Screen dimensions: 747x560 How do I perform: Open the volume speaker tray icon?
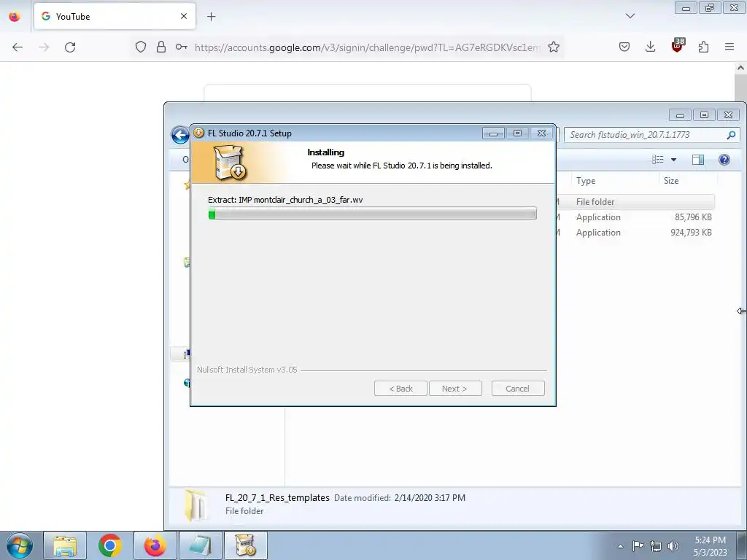(673, 546)
